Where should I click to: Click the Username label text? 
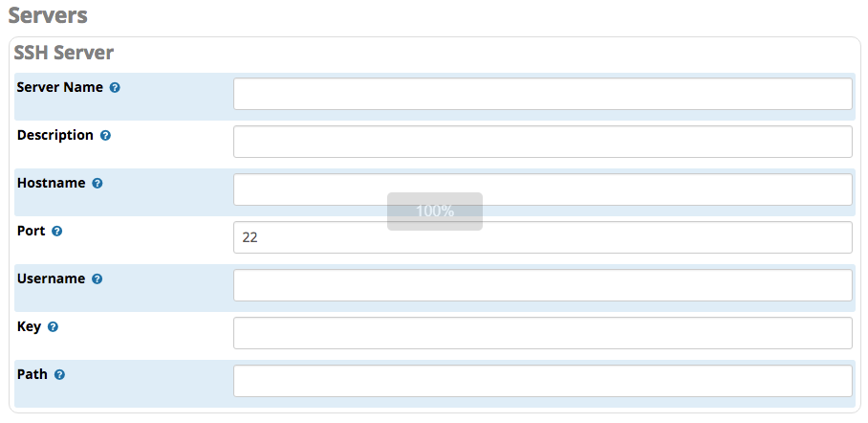point(51,278)
